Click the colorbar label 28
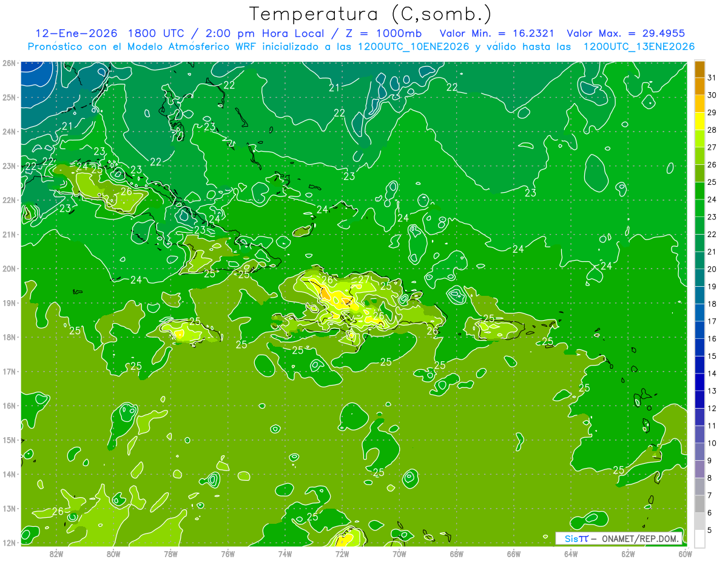The width and height of the screenshot is (728, 562). coord(712,130)
